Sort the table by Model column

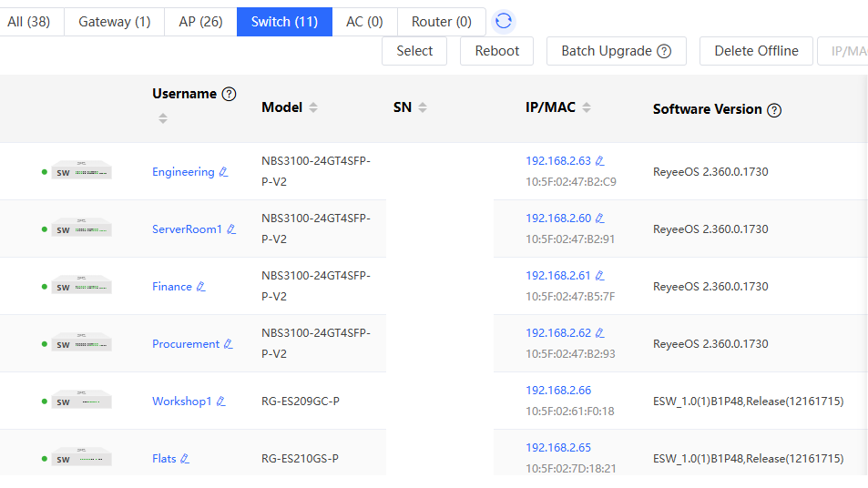click(x=313, y=107)
